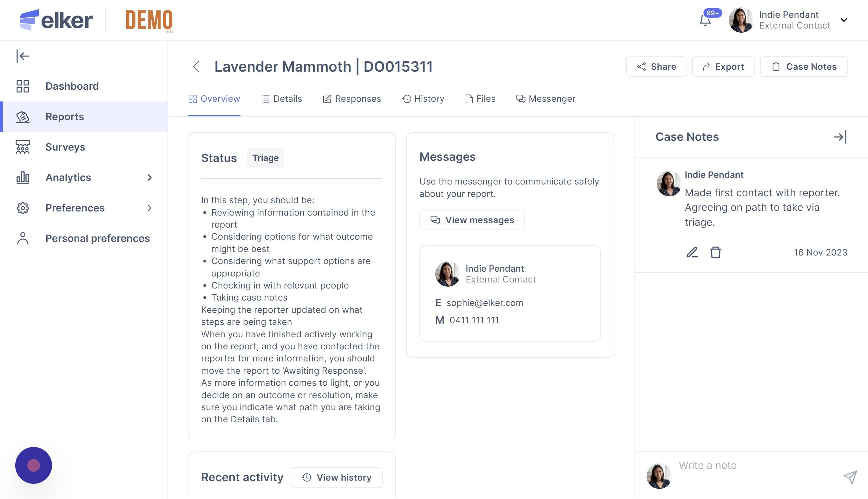Switch to the Details tab
868x499 pixels.
(281, 99)
